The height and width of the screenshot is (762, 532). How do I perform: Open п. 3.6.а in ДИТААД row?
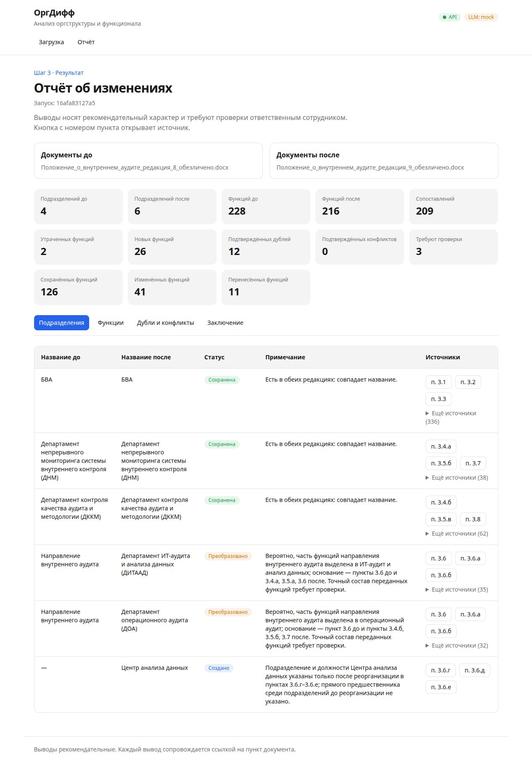(470, 558)
